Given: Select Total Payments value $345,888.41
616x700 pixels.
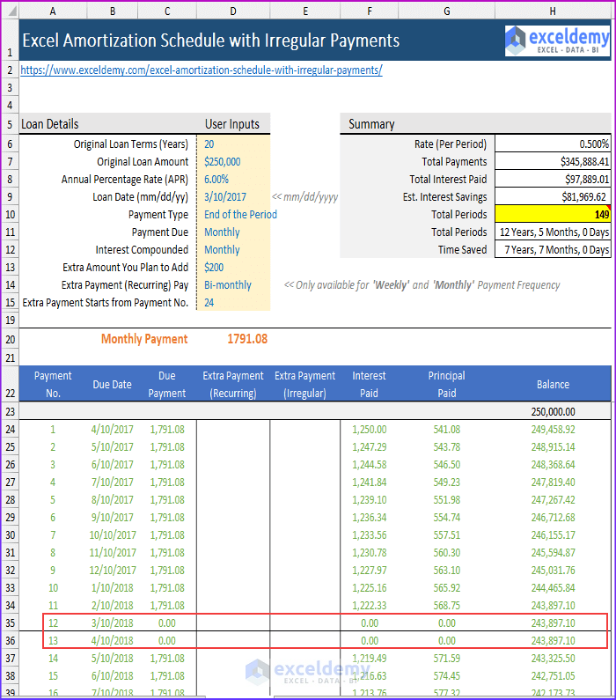Looking at the screenshot, I should pyautogui.click(x=553, y=162).
